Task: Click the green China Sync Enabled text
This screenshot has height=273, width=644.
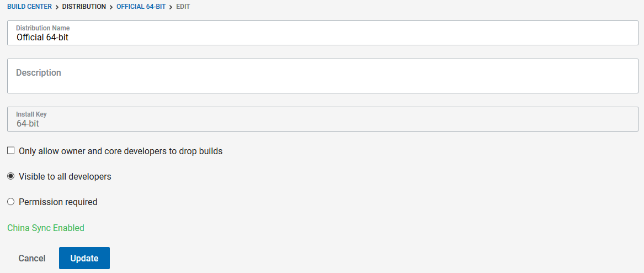Action: point(46,228)
